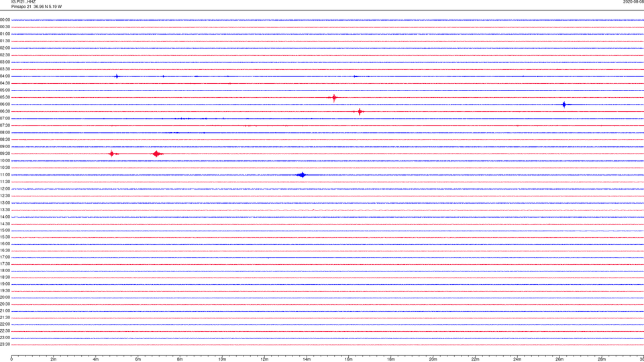Image resolution: width=644 pixels, height=362 pixels.
Task: Click the 12m tick label on the axis
Action: click(264, 359)
